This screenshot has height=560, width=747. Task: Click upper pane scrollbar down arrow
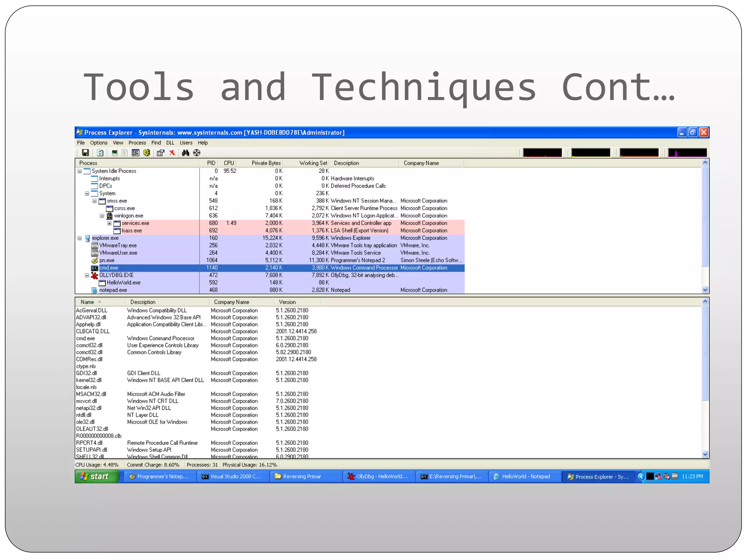(705, 290)
